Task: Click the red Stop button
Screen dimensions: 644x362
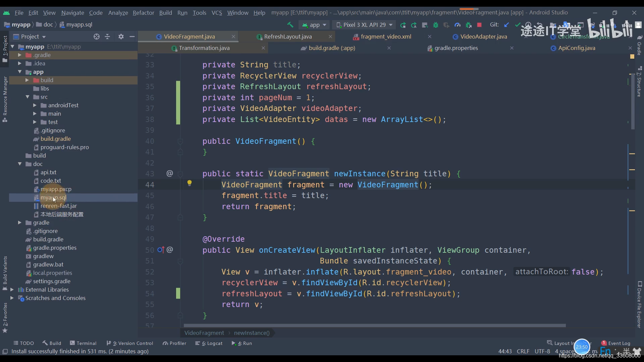Action: pos(479,25)
